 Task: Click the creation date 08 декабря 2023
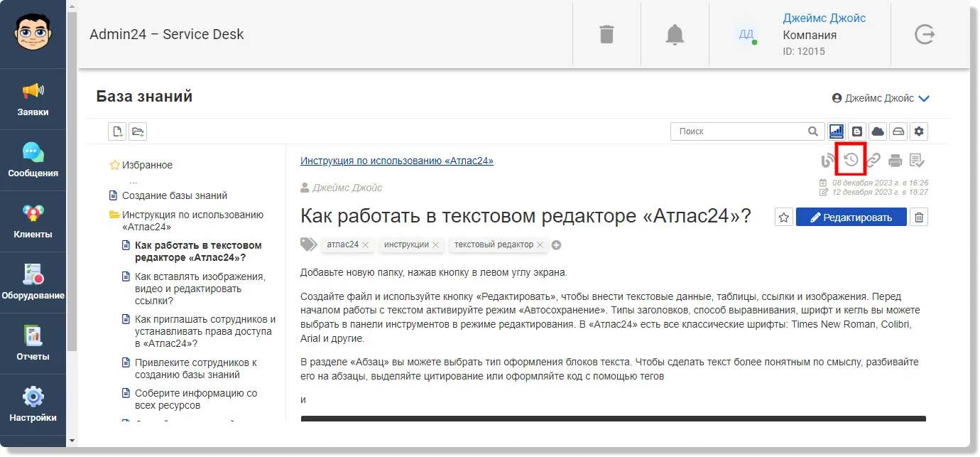click(880, 183)
